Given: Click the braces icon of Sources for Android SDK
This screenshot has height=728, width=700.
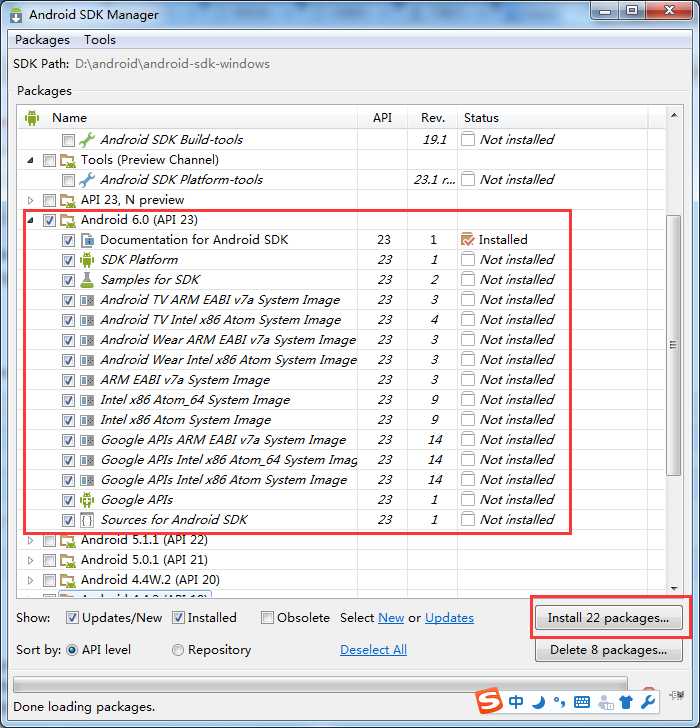Looking at the screenshot, I should tap(87, 520).
